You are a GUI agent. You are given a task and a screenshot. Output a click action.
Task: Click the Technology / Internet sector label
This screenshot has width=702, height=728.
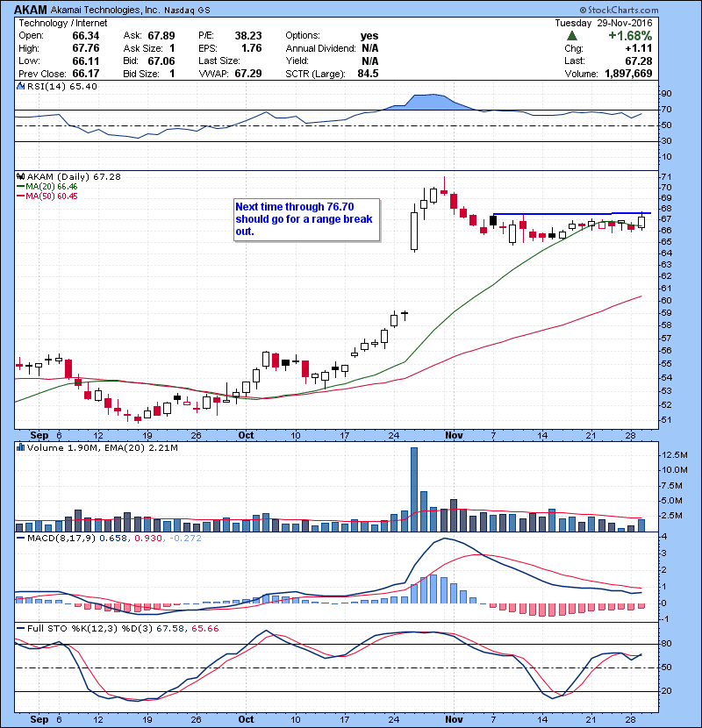point(62,23)
